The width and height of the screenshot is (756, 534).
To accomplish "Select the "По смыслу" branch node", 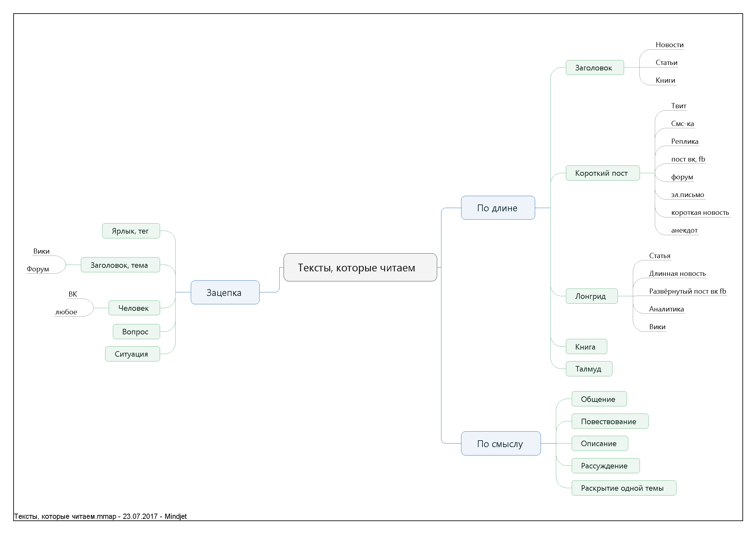I will 501,444.
